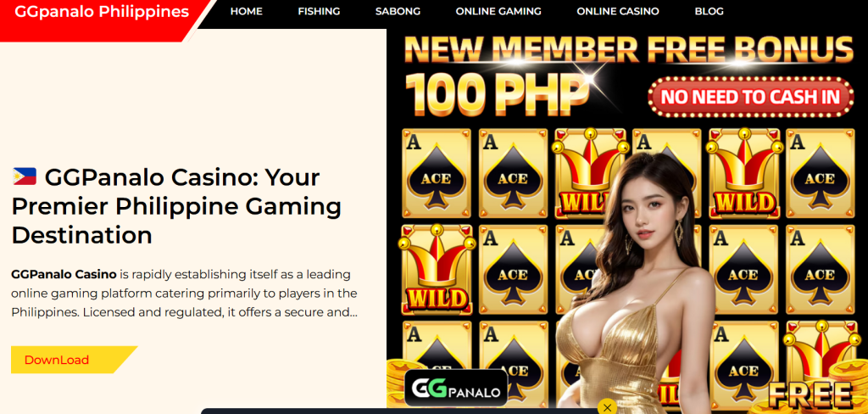Click the 100 PHP bonus text

tap(497, 92)
